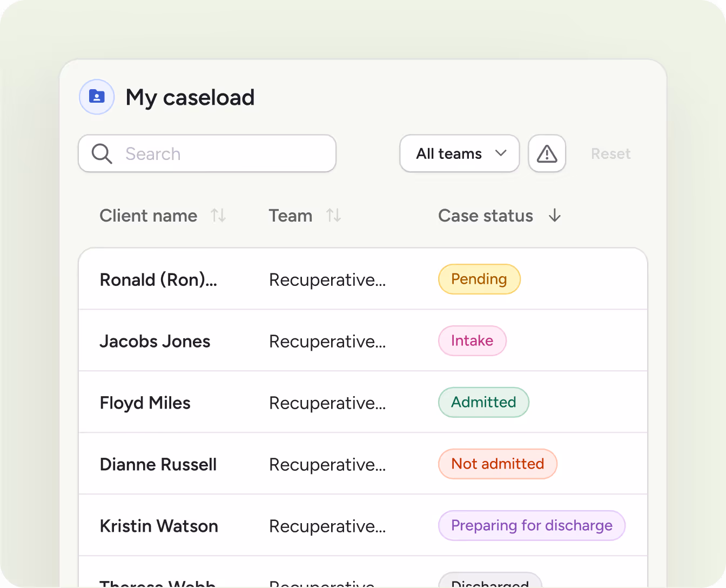Click the Pending status badge
726x588 pixels.
click(x=479, y=279)
